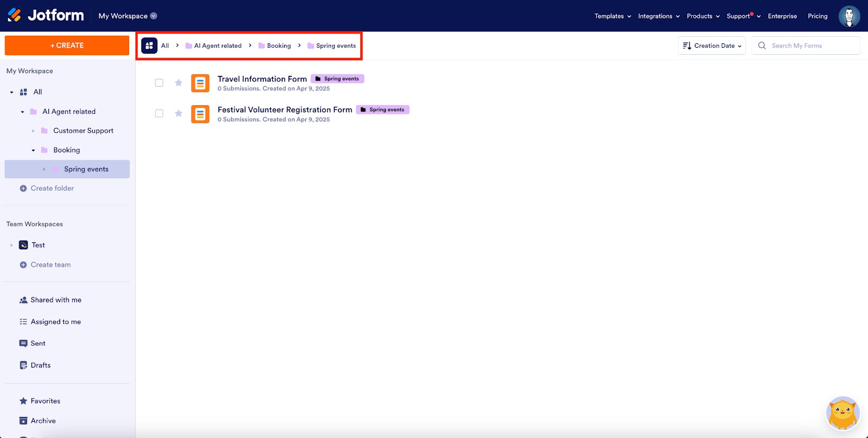Click the Customer Support folder icon
This screenshot has width=868, height=438.
tap(44, 131)
